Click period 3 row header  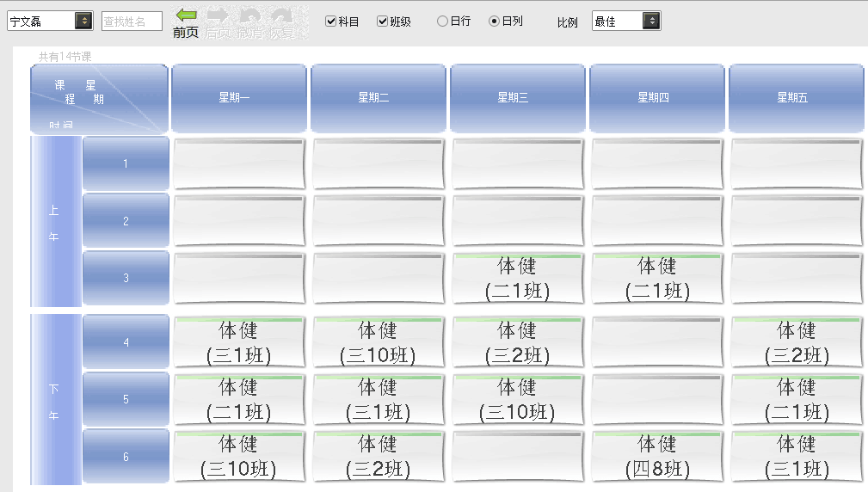126,278
